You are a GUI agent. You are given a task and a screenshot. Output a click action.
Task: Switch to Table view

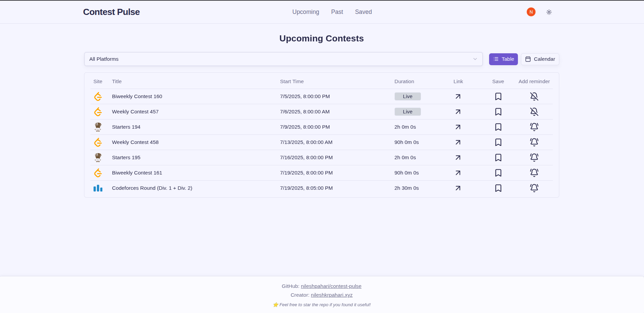tap(503, 59)
